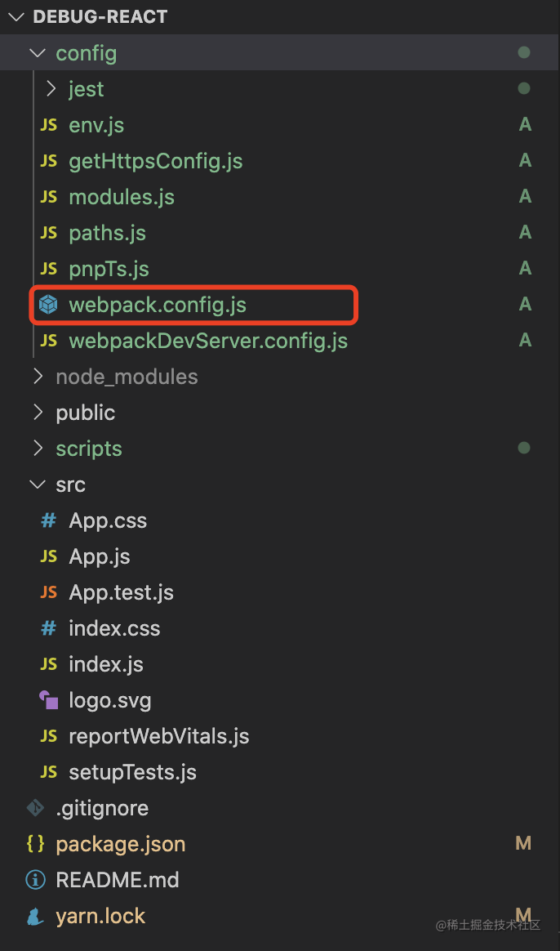Image resolution: width=560 pixels, height=951 pixels.
Task: Click the orange JS icon of App.test.js
Action: (x=48, y=592)
